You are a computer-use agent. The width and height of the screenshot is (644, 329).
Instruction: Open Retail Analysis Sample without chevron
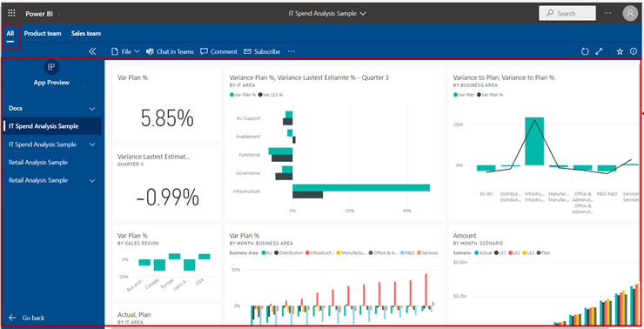tap(38, 162)
